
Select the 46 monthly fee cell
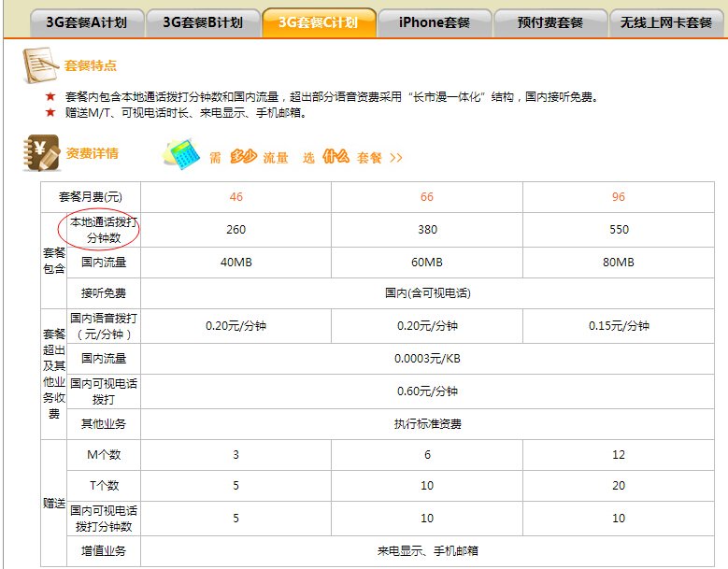236,197
